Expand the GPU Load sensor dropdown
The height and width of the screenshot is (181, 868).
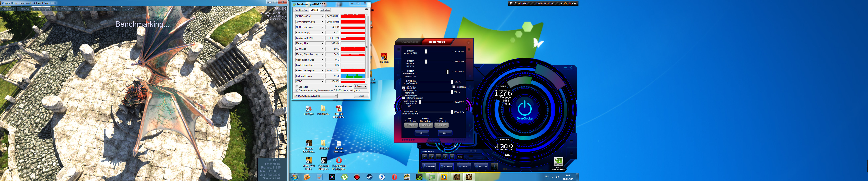tap(322, 49)
